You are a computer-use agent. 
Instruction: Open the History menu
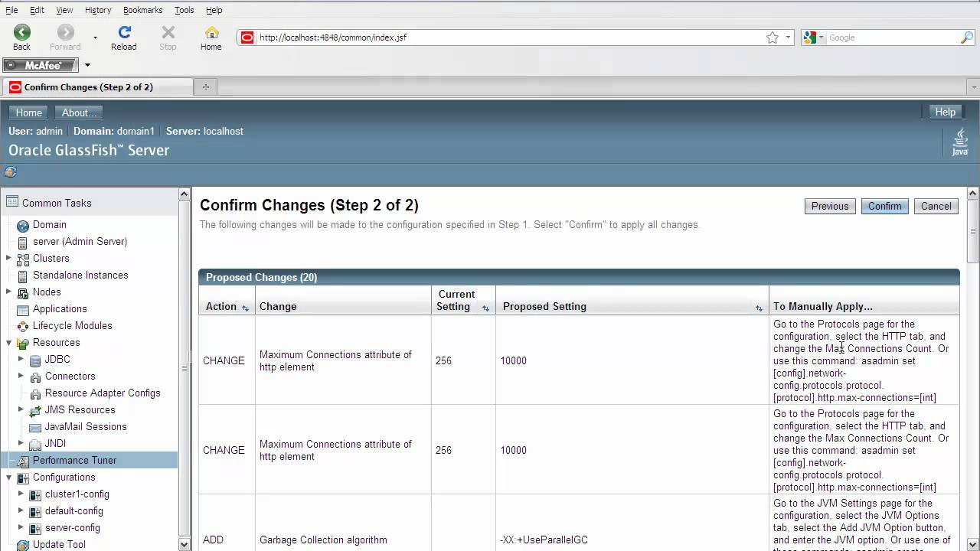[x=98, y=10]
